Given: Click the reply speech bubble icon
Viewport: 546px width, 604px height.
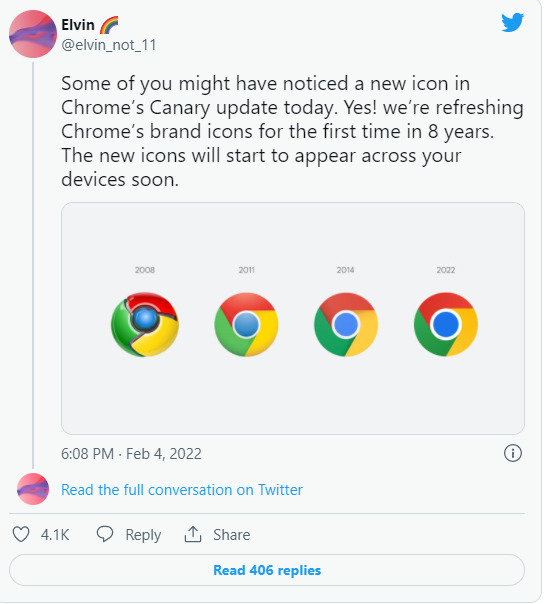Looking at the screenshot, I should (105, 534).
